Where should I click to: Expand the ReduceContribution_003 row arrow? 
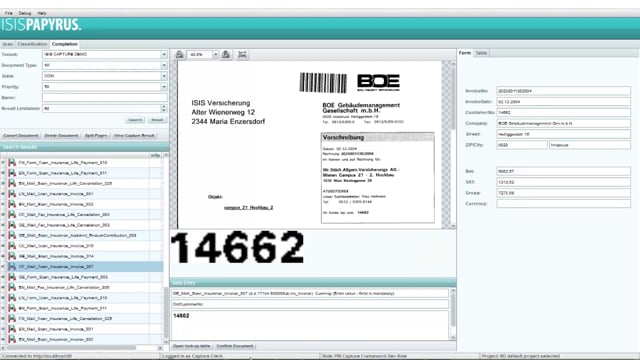(3, 235)
